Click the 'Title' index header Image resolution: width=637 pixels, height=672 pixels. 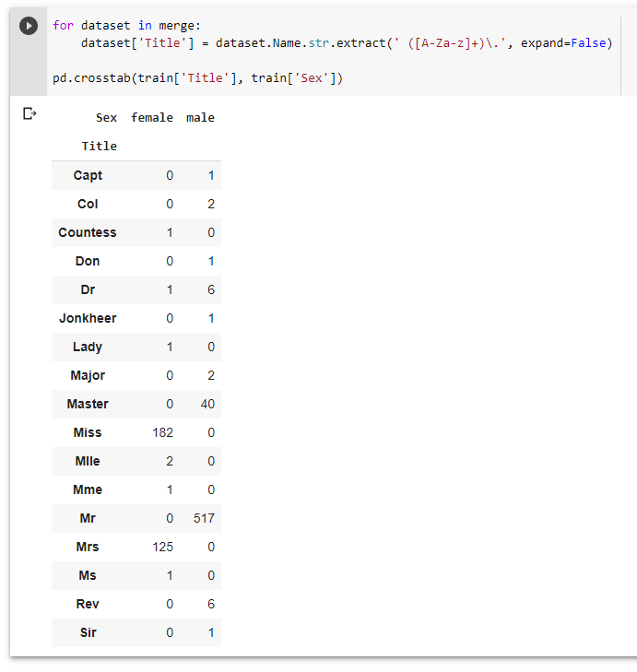click(x=100, y=147)
